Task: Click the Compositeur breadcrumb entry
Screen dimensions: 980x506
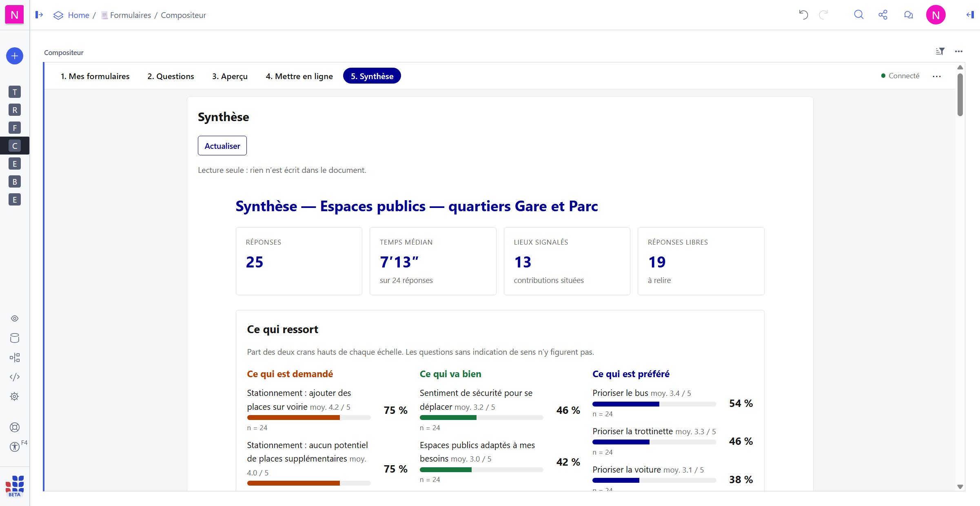Action: (x=184, y=15)
